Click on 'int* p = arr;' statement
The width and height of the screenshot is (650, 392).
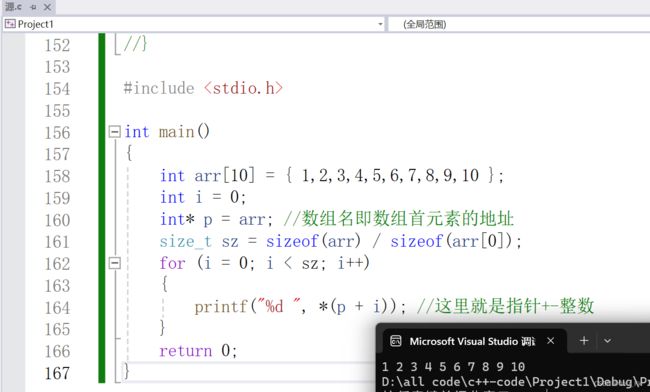click(x=216, y=219)
